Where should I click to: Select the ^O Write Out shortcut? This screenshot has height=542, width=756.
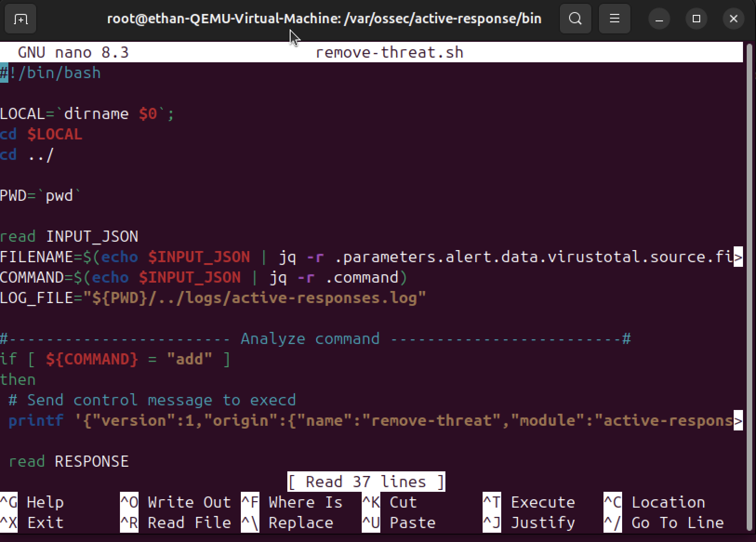pyautogui.click(x=176, y=502)
